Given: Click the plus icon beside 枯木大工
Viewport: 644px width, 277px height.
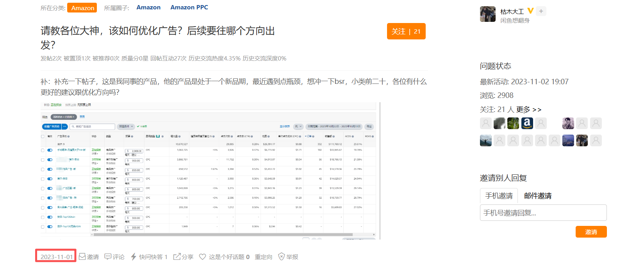Looking at the screenshot, I should (541, 11).
